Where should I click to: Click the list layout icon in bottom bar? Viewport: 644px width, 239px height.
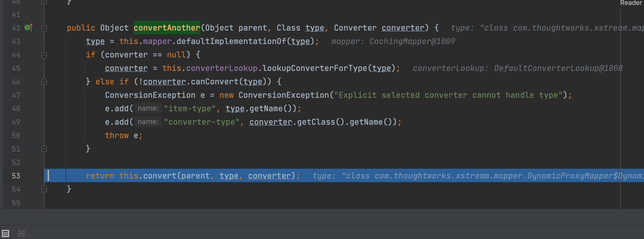click(x=21, y=233)
